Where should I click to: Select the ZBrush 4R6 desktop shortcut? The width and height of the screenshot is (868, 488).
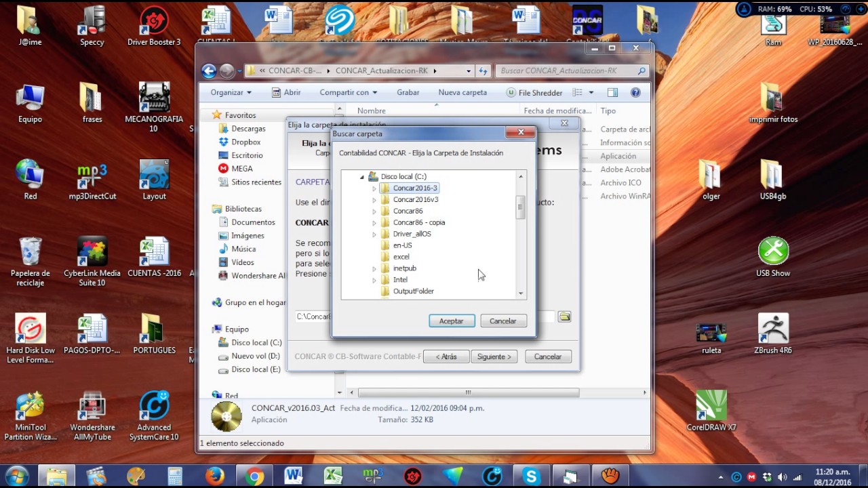tap(773, 334)
